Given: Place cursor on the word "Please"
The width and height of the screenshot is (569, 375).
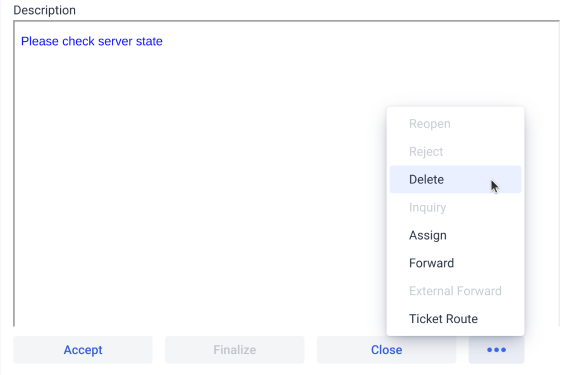Looking at the screenshot, I should [40, 41].
